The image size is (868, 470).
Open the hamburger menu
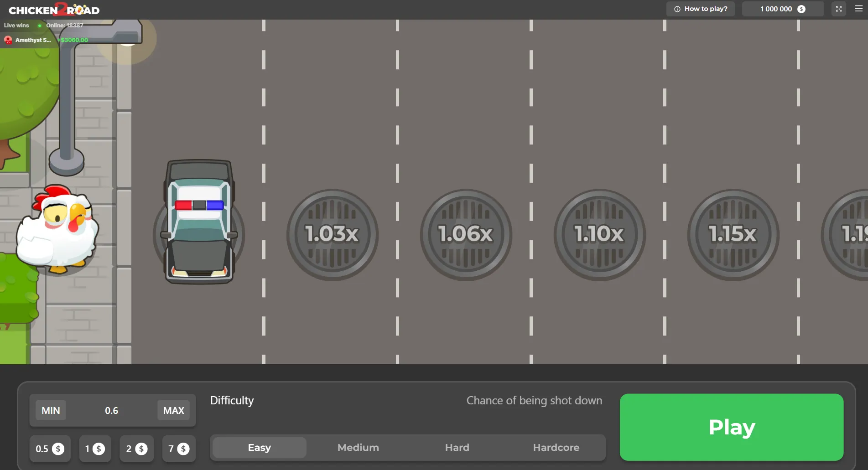[x=858, y=9]
